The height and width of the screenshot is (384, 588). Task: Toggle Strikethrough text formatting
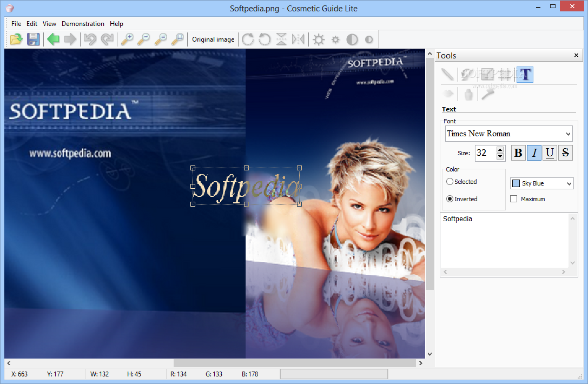[x=565, y=153]
